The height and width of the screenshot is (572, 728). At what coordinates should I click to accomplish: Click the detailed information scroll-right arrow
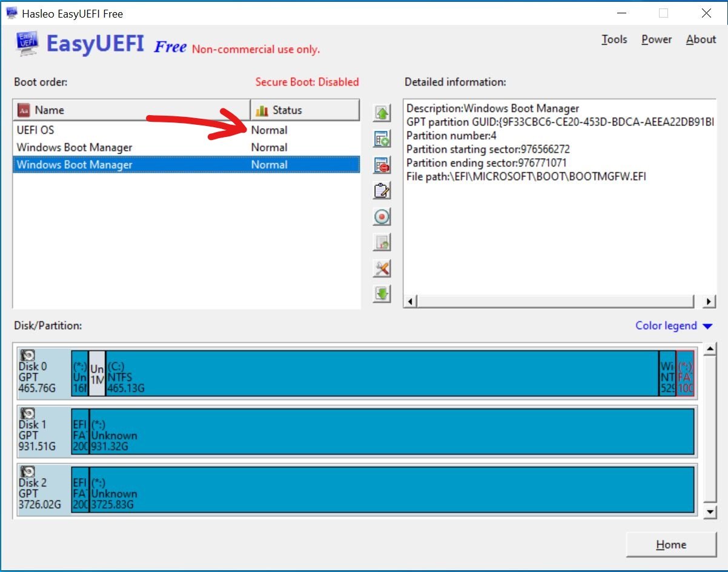pos(709,302)
